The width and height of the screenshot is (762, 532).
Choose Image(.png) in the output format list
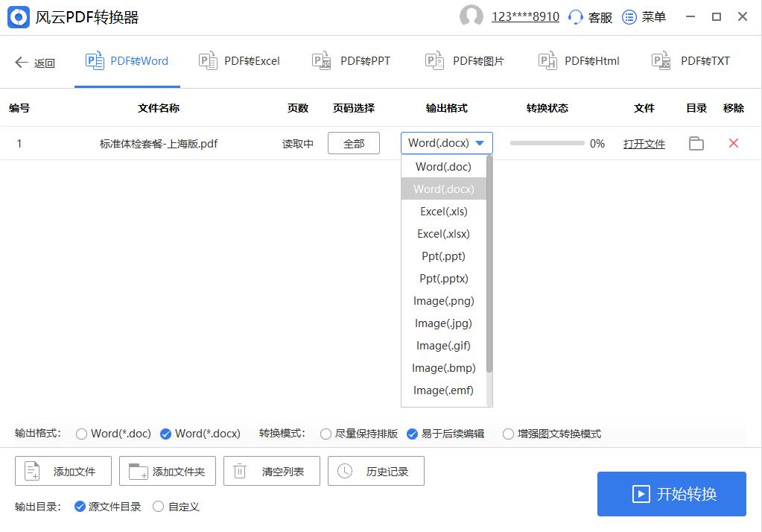[443, 300]
